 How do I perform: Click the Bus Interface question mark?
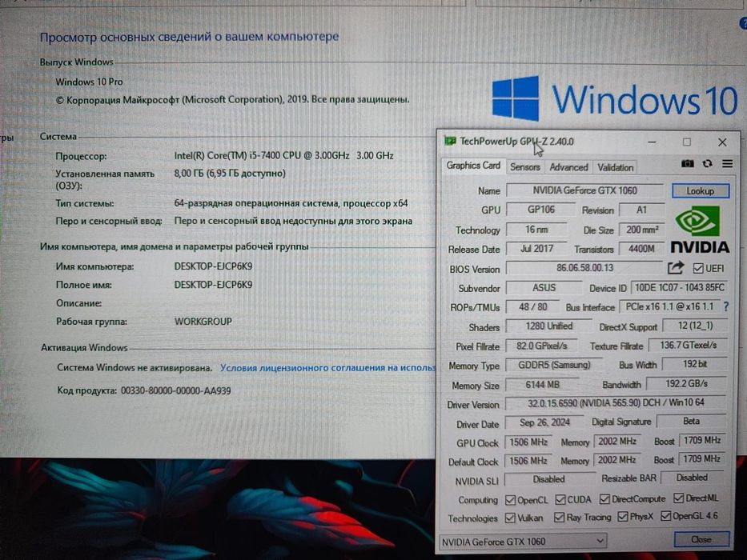click(x=726, y=306)
